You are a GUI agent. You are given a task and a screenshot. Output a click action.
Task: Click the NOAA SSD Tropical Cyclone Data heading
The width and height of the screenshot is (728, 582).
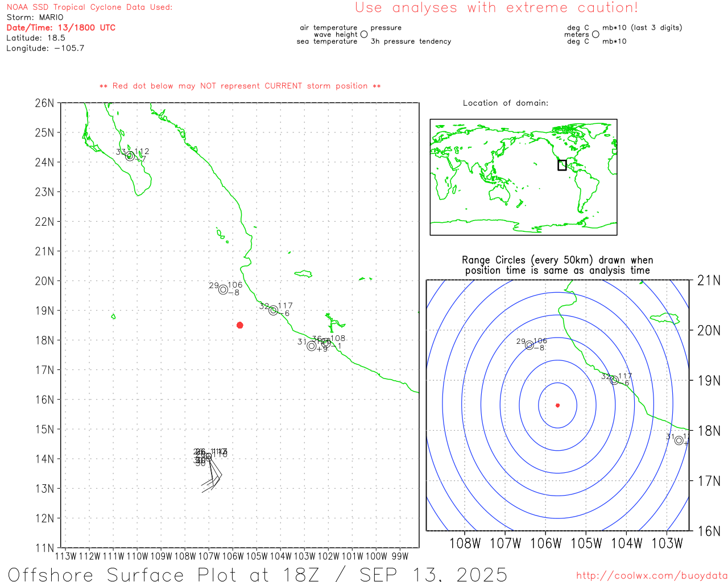click(x=89, y=7)
